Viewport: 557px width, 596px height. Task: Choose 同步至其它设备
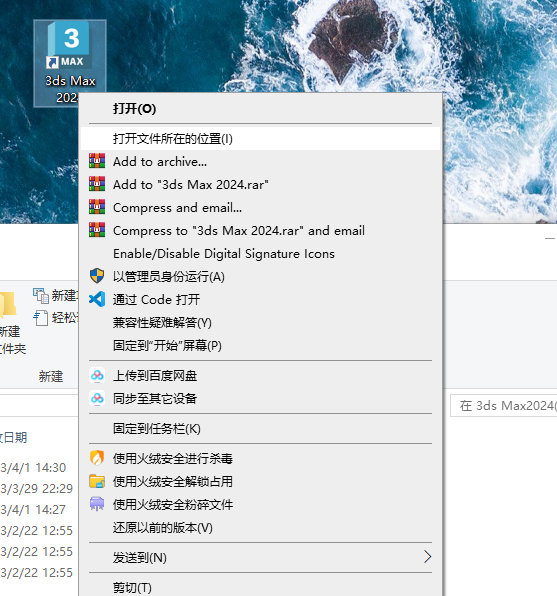tap(260, 398)
